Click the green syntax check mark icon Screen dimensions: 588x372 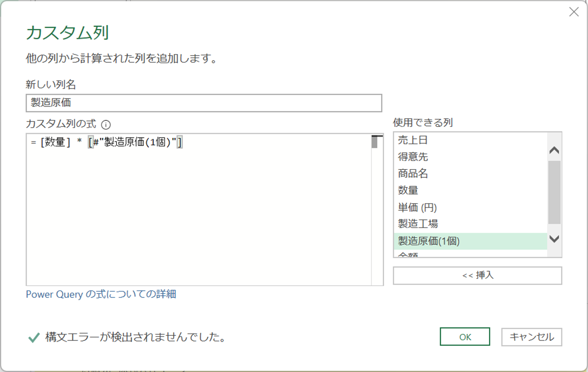pyautogui.click(x=34, y=337)
